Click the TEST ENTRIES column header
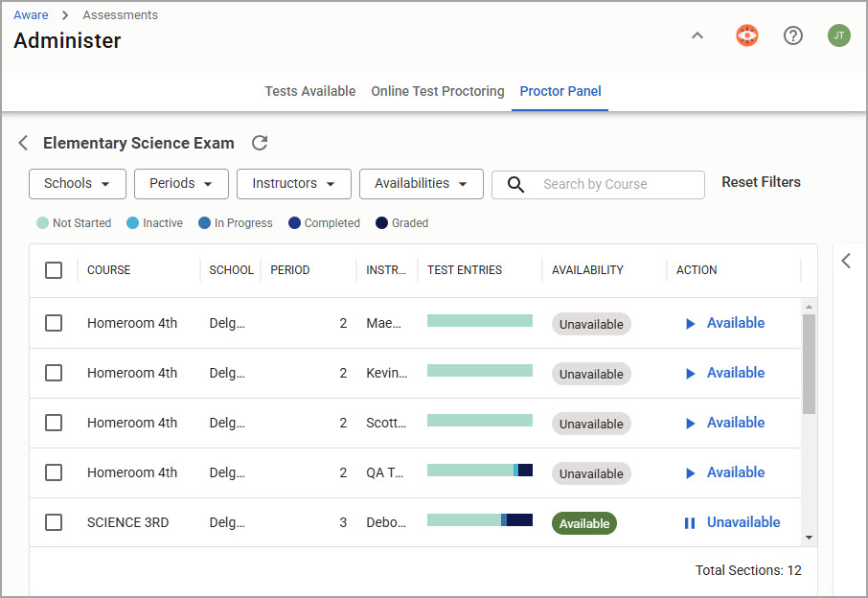The height and width of the screenshot is (598, 868). pyautogui.click(x=465, y=270)
